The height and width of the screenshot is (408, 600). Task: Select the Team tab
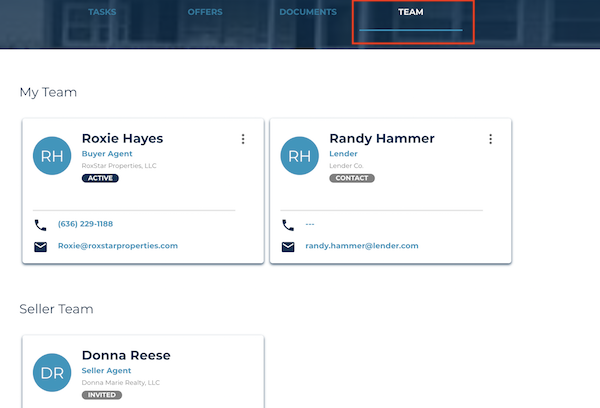(x=411, y=12)
